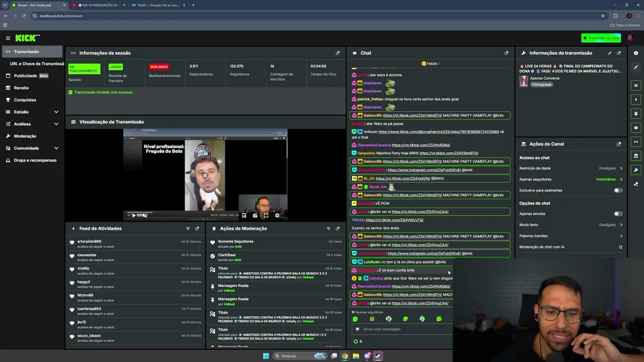Edit stream info with pencil icon

pyautogui.click(x=610, y=53)
